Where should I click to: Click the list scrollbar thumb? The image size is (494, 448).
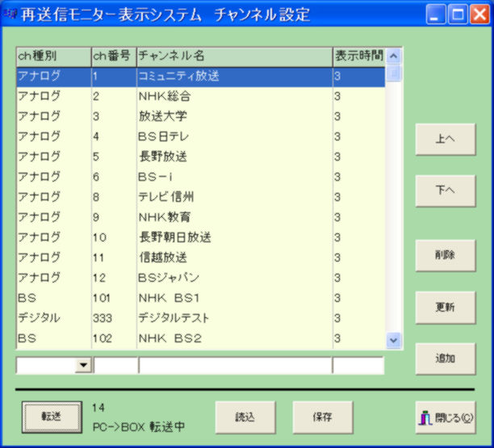tap(393, 73)
